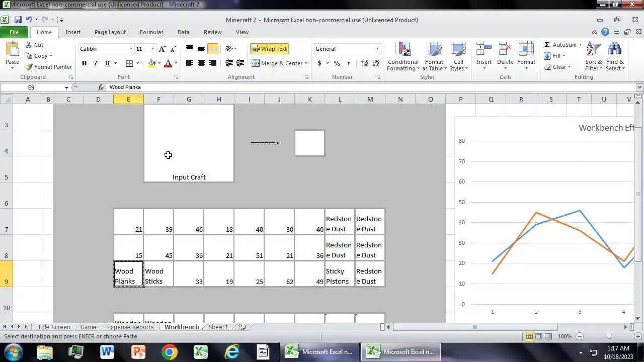Click Cell Styles button
644x362 pixels.
pos(458,57)
